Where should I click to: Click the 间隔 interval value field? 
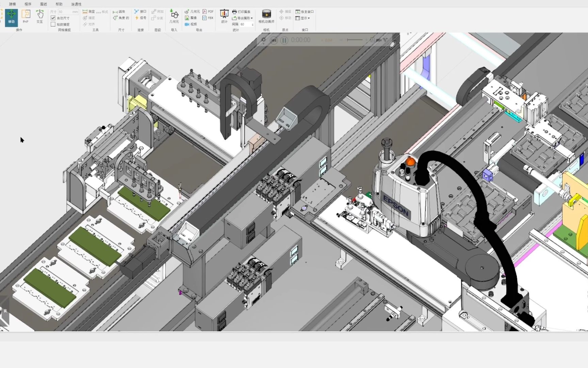tap(247, 24)
